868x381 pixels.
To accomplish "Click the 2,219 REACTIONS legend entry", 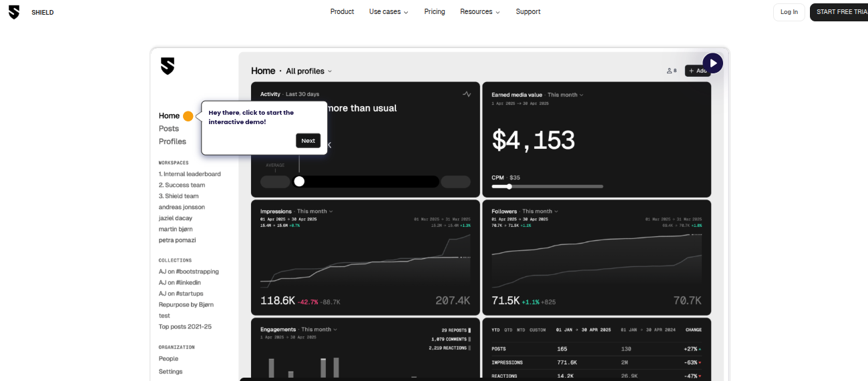I will click(450, 348).
